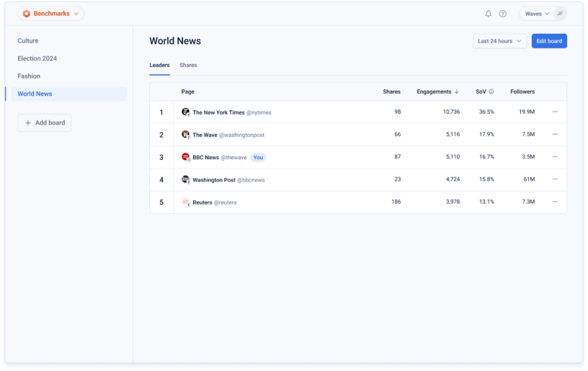The image size is (588, 371).
Task: Select the Fashion board in sidebar
Action: pos(29,76)
